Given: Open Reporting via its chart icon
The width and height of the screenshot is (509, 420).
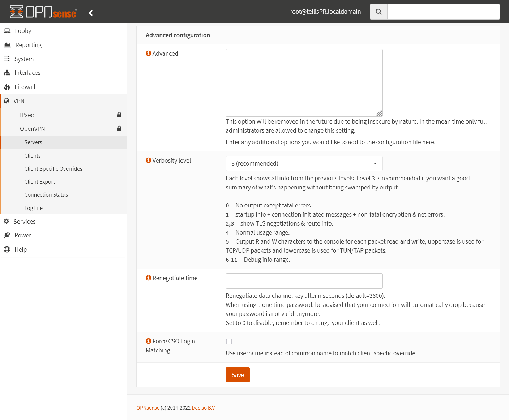Looking at the screenshot, I should pos(7,44).
